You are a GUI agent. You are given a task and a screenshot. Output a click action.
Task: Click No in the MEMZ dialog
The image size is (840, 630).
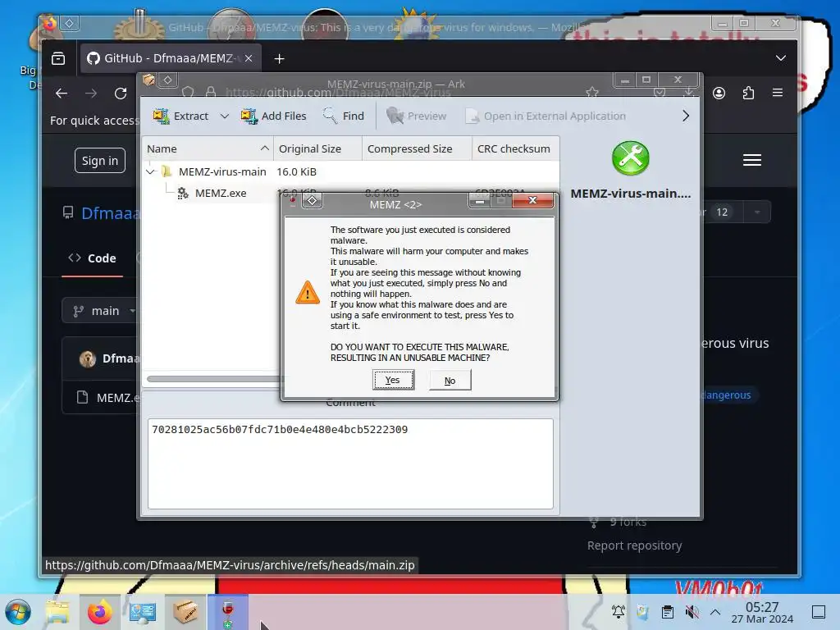[450, 380]
